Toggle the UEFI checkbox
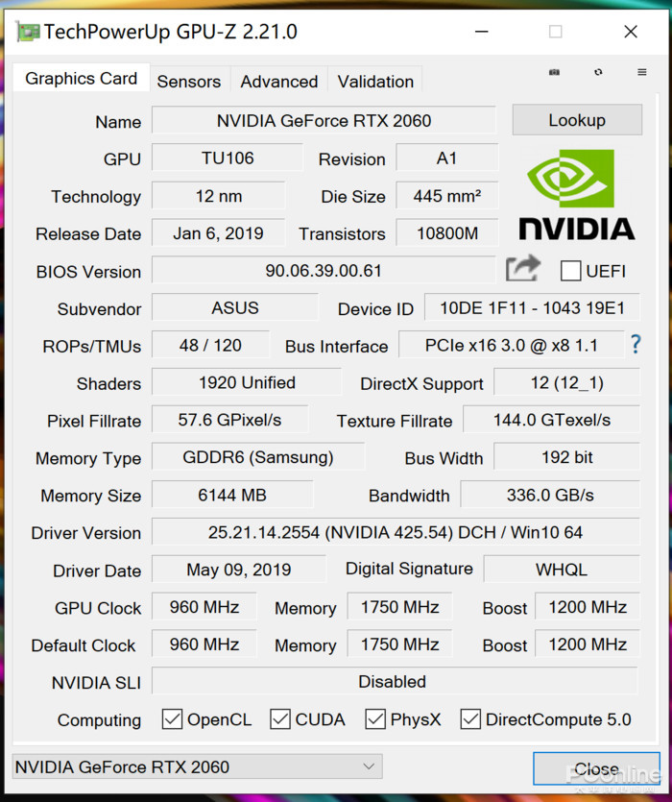This screenshot has width=672, height=802. [x=570, y=271]
